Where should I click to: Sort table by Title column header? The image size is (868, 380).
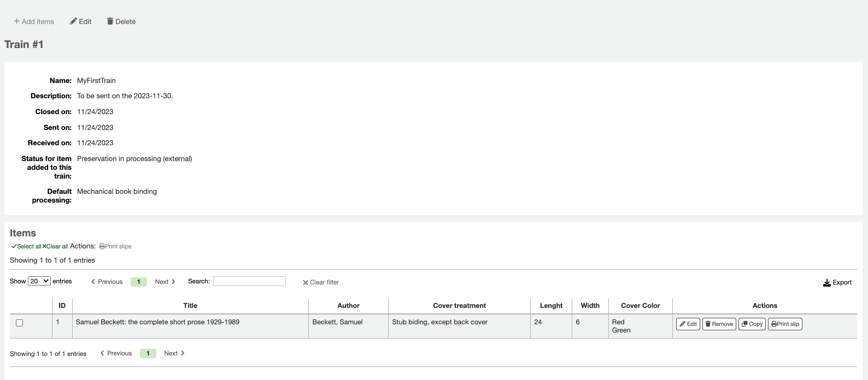(190, 306)
